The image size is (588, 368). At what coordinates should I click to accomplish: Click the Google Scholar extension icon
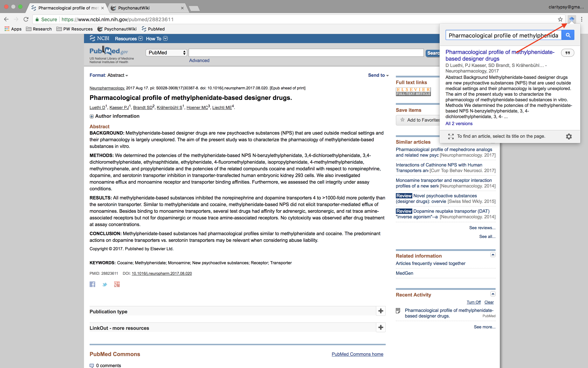coord(572,19)
